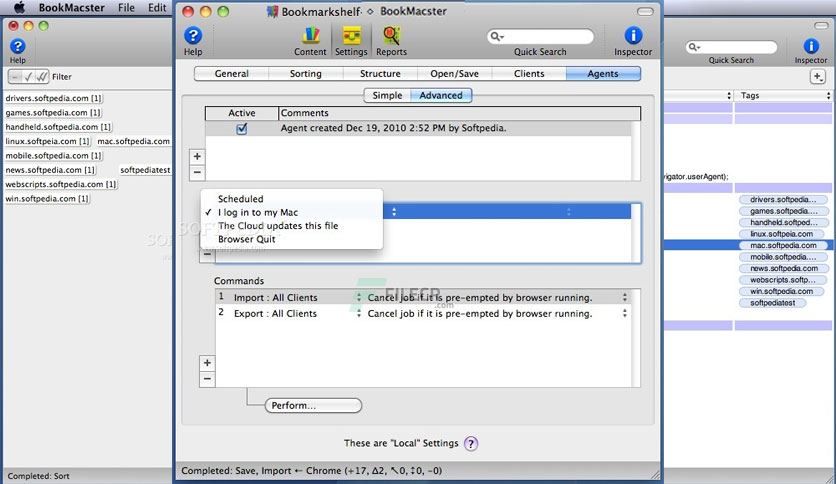This screenshot has width=836, height=484.
Task: Click the Help icon in the background window
Action: click(18, 46)
